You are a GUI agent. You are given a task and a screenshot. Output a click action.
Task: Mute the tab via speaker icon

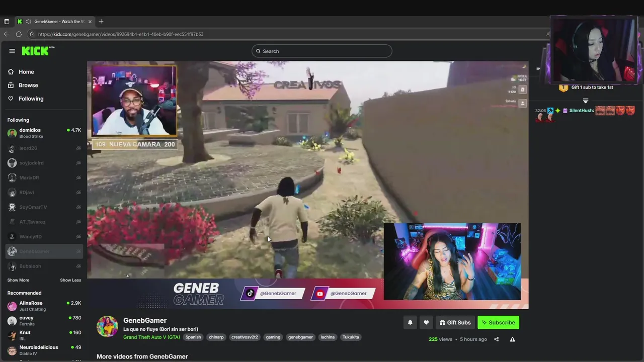point(29,21)
